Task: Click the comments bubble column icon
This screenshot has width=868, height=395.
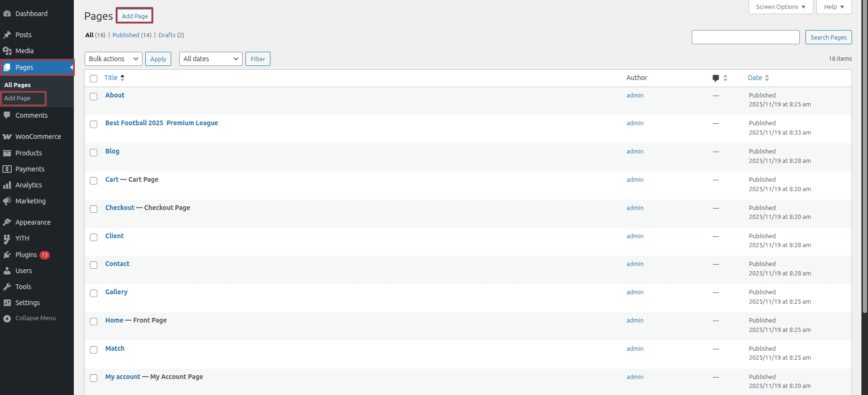Action: coord(715,78)
